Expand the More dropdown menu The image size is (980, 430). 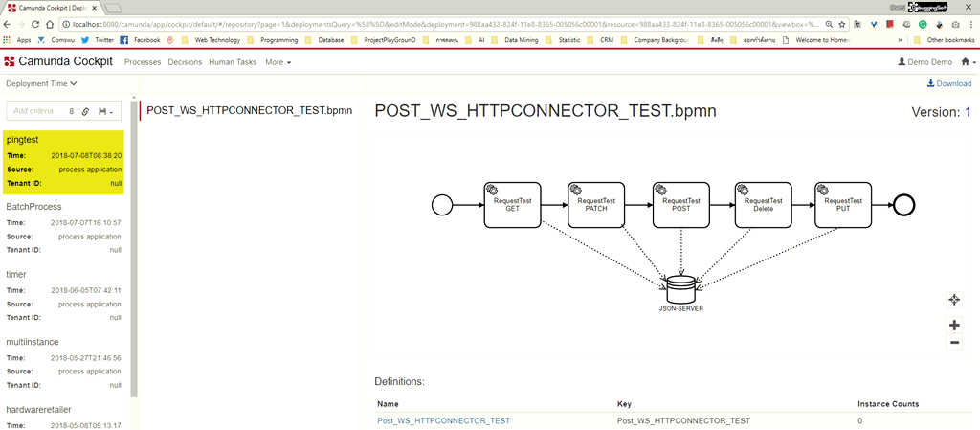[x=278, y=62]
